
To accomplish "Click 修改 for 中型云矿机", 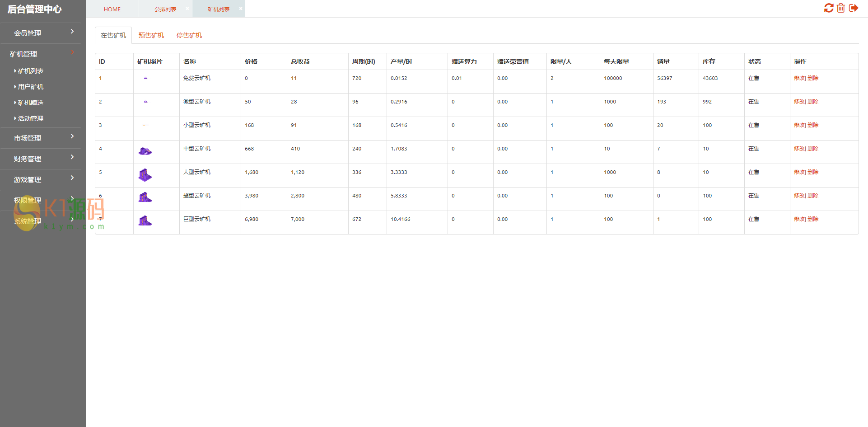I will [799, 149].
